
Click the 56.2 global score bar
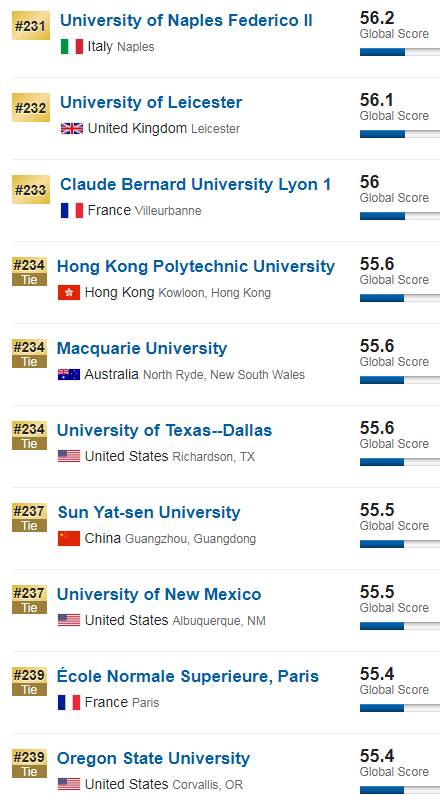(400, 52)
